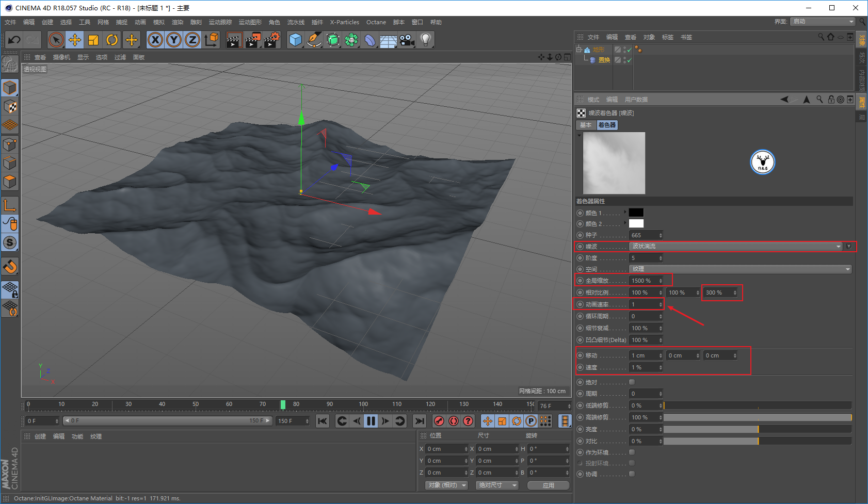Expand 颜色 1 arrow
The height and width of the screenshot is (504, 868).
click(625, 212)
